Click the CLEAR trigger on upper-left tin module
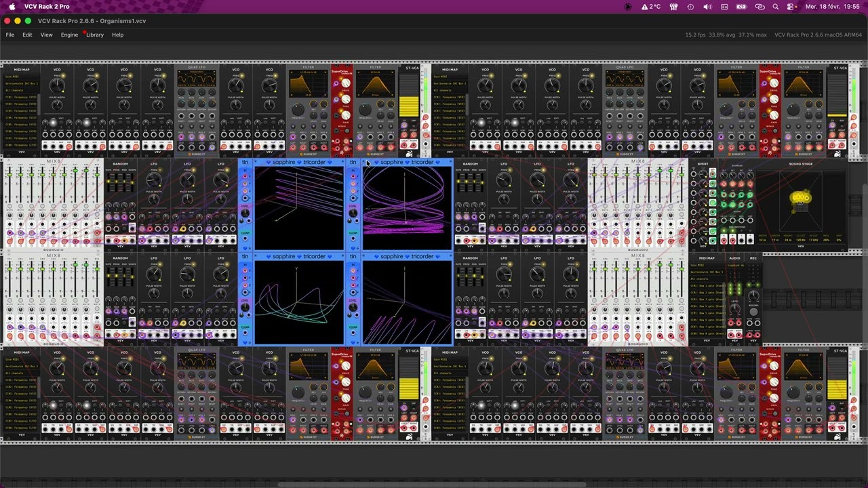This screenshot has height=488, width=868. 245,239
